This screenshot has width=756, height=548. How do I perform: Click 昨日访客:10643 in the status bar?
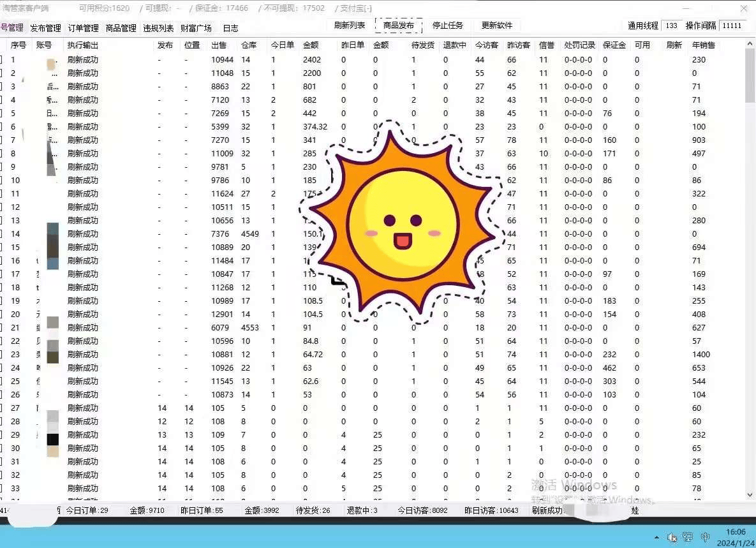click(492, 510)
